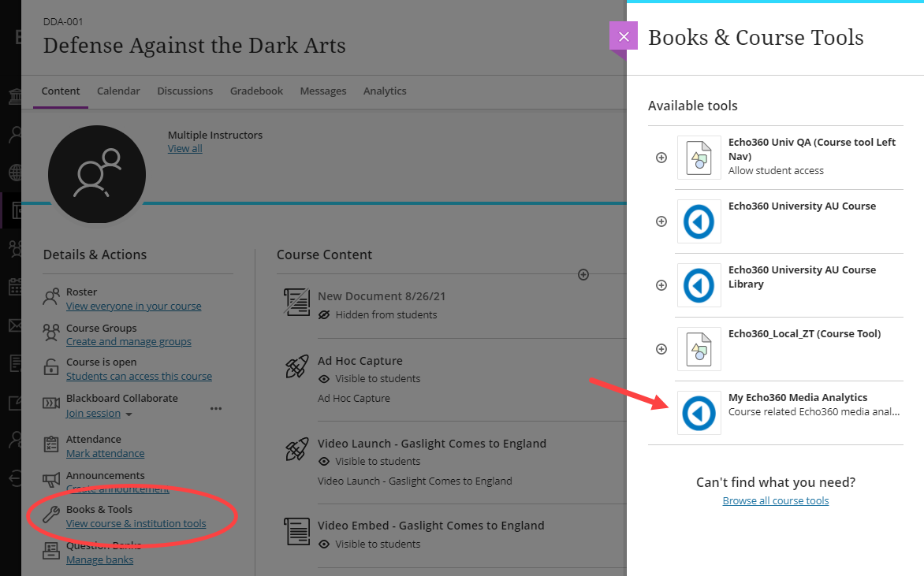
Task: Click the Blackboard Collaborate camera icon
Action: click(51, 403)
